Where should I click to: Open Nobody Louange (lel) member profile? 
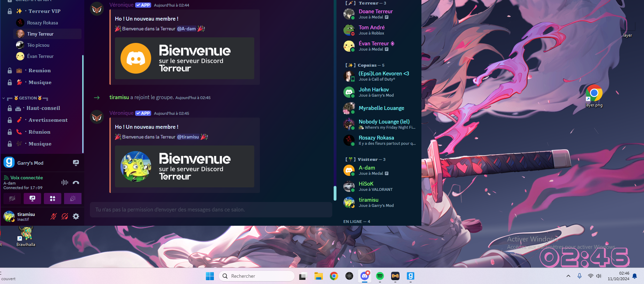point(380,124)
